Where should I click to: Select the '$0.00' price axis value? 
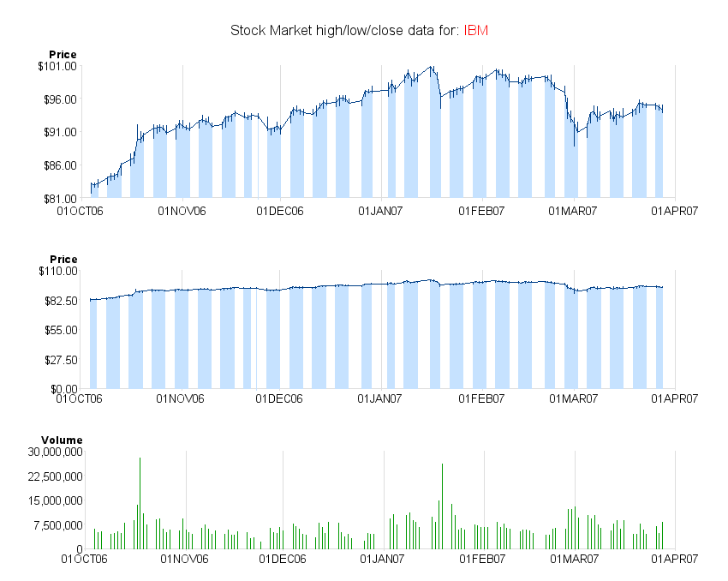coord(64,389)
